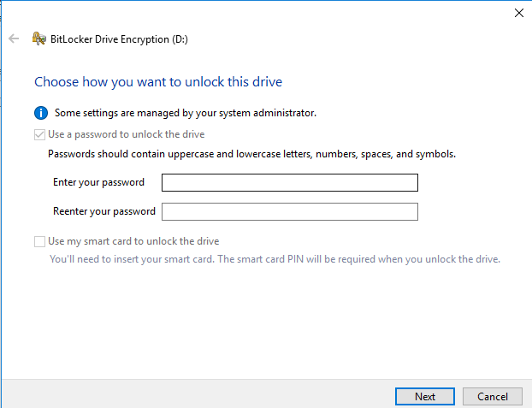
Task: Click the password requirements hint text
Action: [x=251, y=154]
